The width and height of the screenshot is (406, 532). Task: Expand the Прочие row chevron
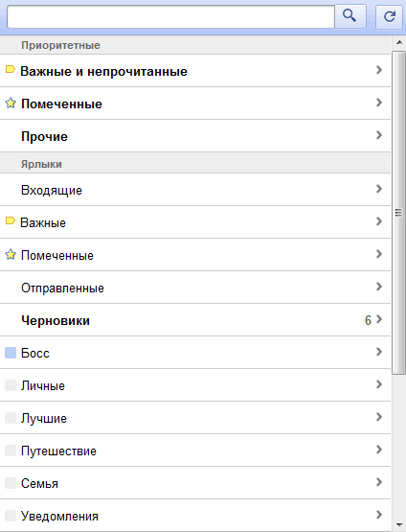tap(379, 135)
